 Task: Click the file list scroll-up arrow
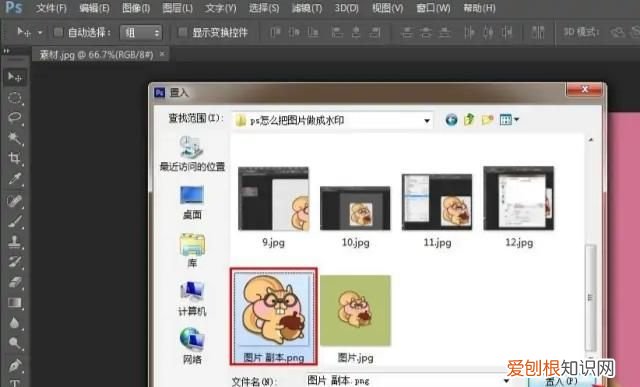pyautogui.click(x=590, y=140)
